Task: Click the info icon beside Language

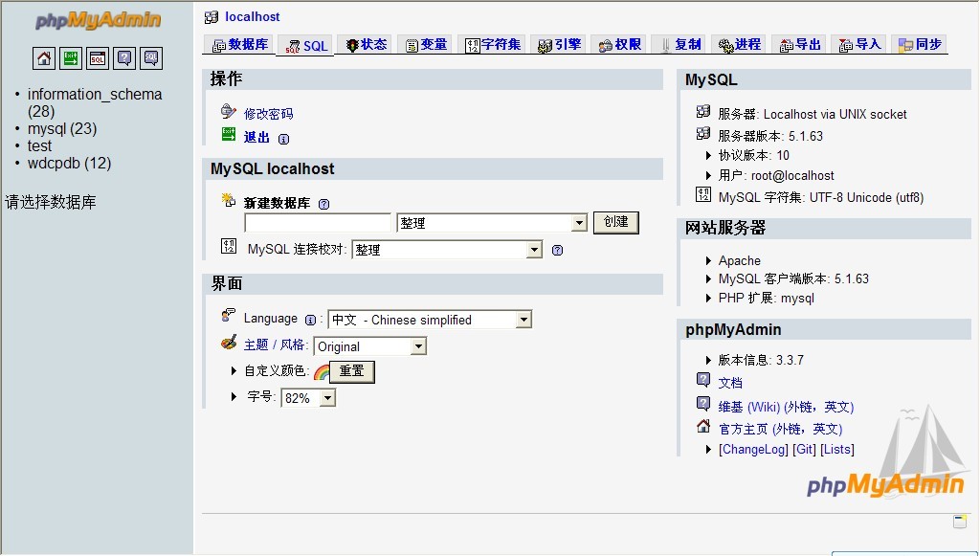Action: tap(310, 321)
